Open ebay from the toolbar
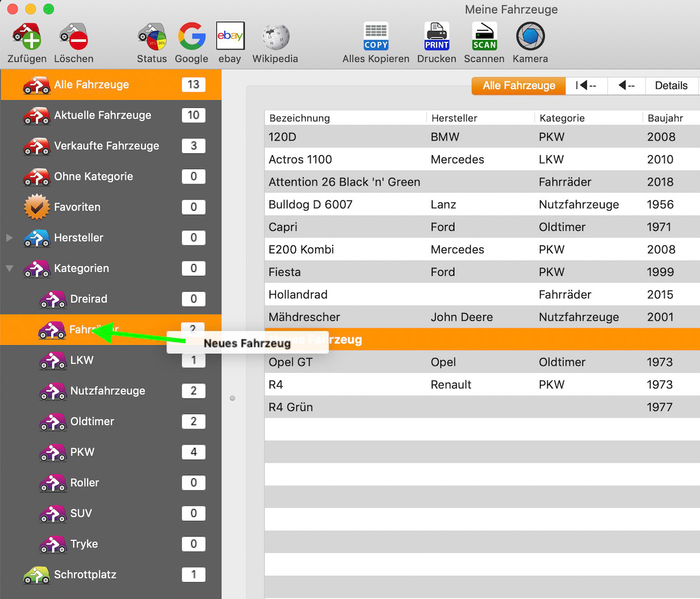This screenshot has width=700, height=599. (230, 36)
